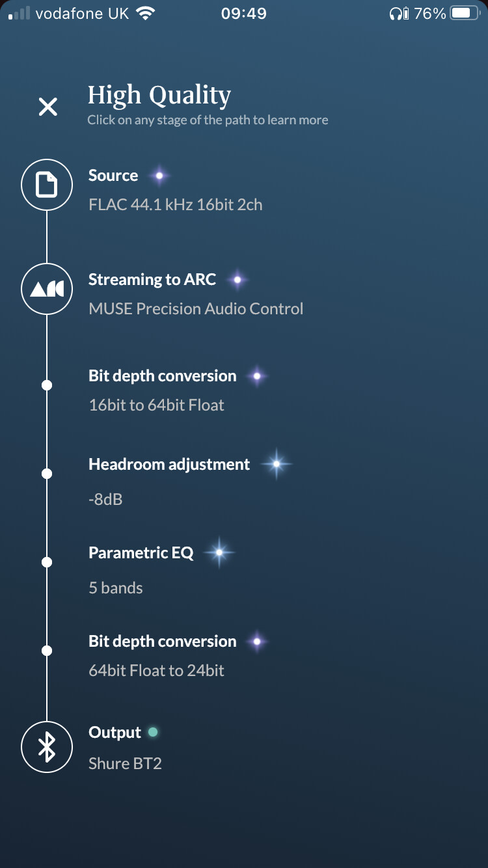Tap sparkle beside first Bit depth conversion
This screenshot has height=868, width=488.
(x=257, y=376)
